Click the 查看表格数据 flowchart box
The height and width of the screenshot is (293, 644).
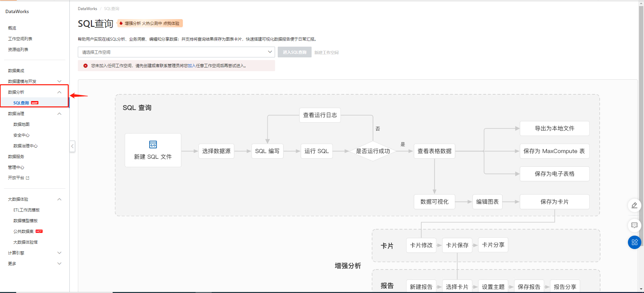click(x=434, y=151)
